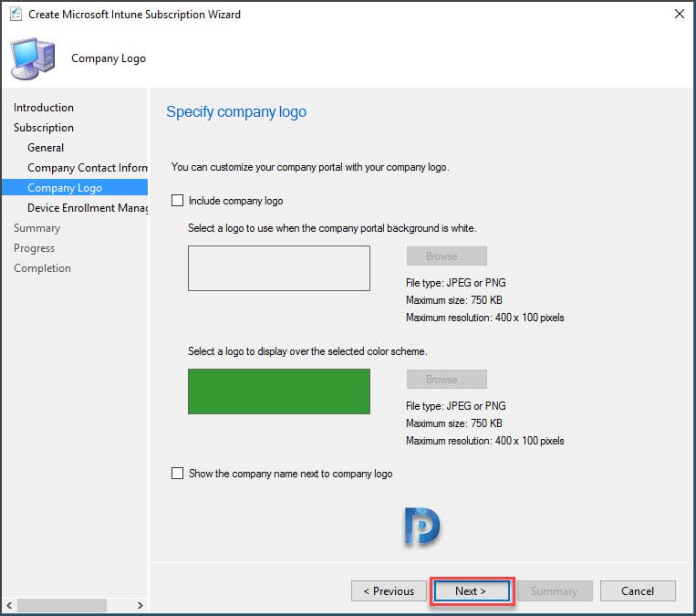Click Browse for the color scheme logo
Viewport: 696px width, 616px height.
[447, 380]
